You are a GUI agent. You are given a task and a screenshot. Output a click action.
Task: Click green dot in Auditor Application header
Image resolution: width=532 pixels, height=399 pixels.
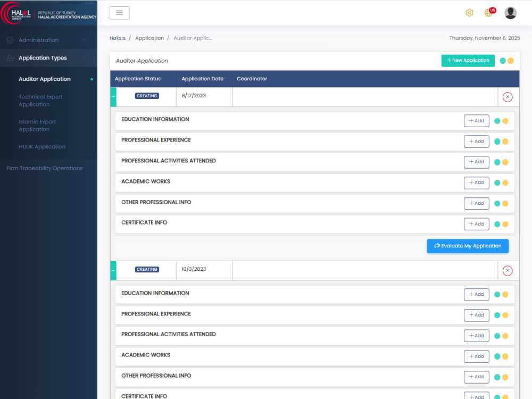(x=503, y=61)
